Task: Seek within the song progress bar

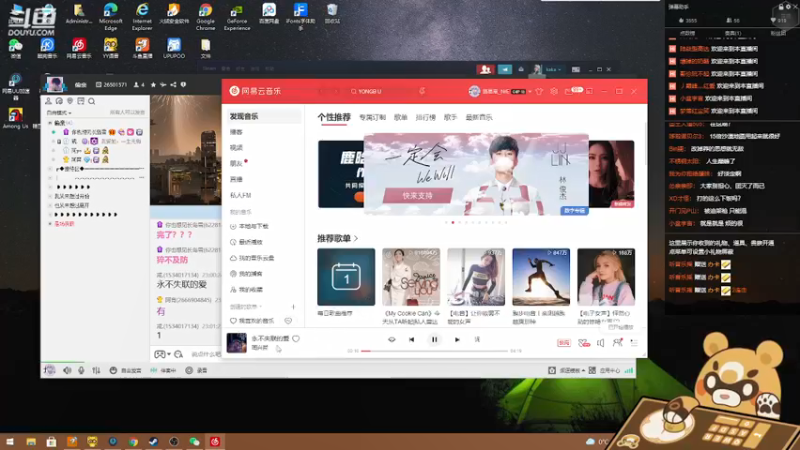Action: click(x=434, y=351)
